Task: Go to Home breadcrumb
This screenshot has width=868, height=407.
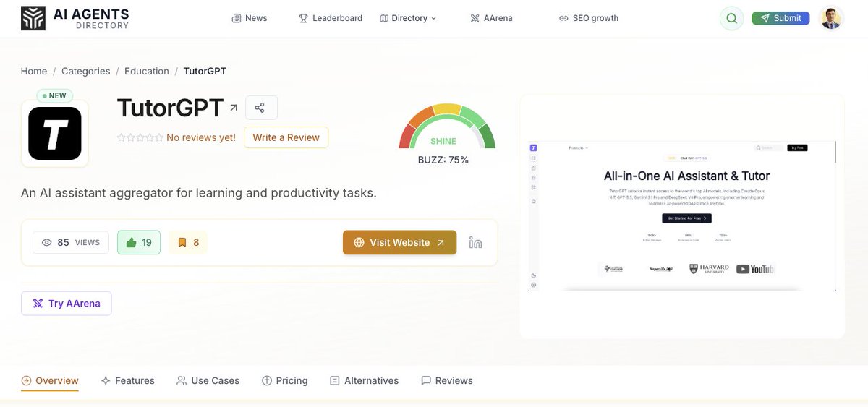Action: 34,71
